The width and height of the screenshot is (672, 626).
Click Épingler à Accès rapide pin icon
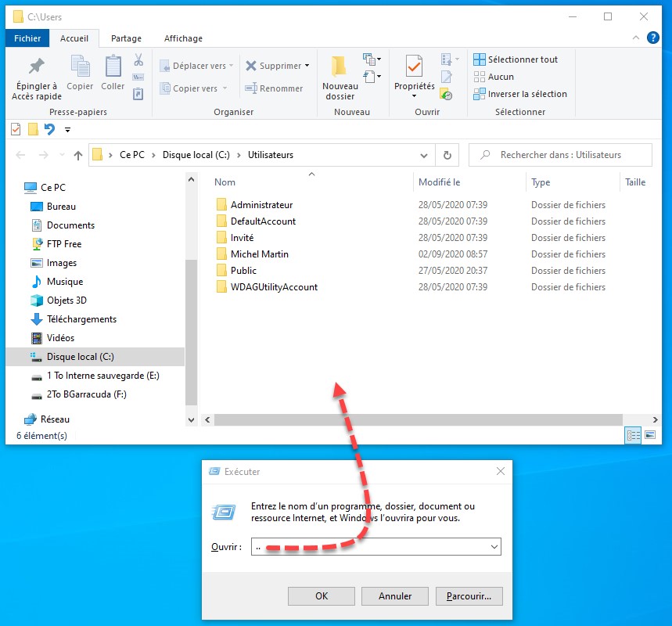click(34, 68)
